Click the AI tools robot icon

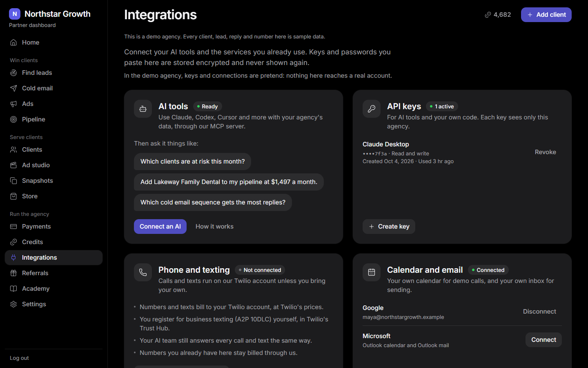tap(143, 109)
